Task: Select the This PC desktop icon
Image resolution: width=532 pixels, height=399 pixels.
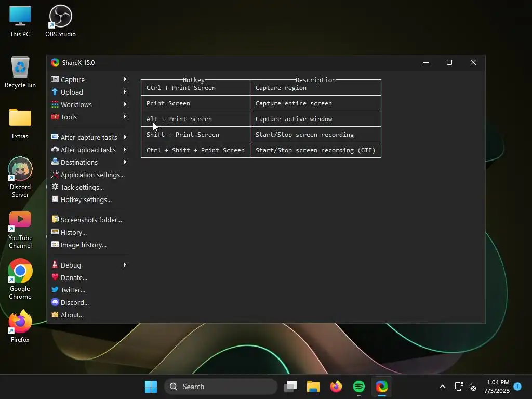Action: (20, 21)
